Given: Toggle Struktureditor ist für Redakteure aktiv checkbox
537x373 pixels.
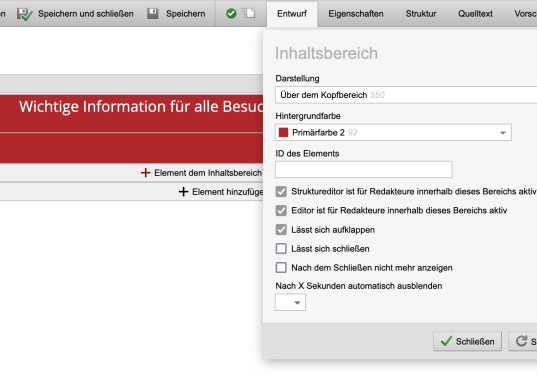Looking at the screenshot, I should coord(281,191).
